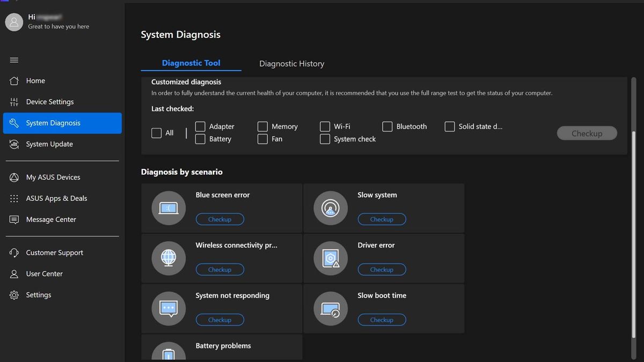This screenshot has height=362, width=644.
Task: Click the System Diagnosis wrench icon
Action: 14,123
